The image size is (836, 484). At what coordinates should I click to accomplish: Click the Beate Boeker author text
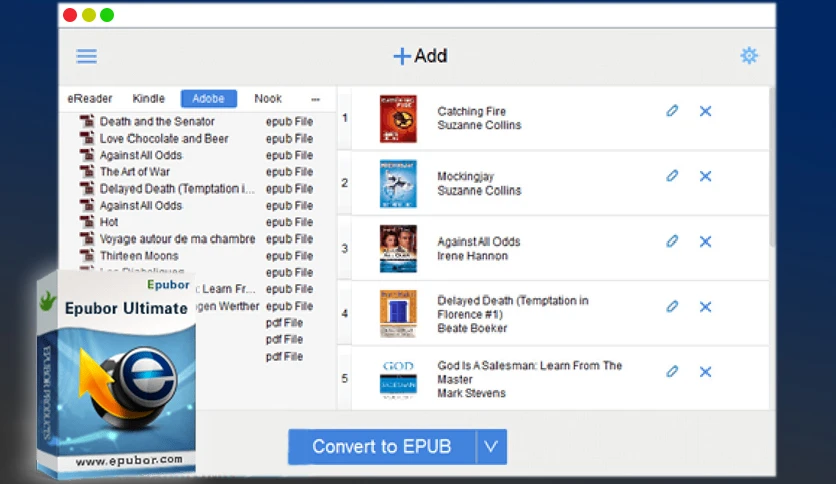[472, 328]
